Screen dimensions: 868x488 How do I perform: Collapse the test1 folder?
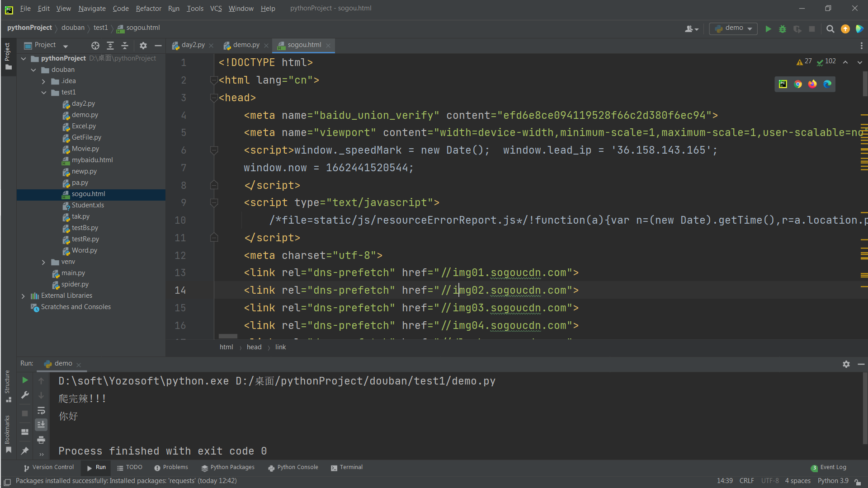coord(43,92)
